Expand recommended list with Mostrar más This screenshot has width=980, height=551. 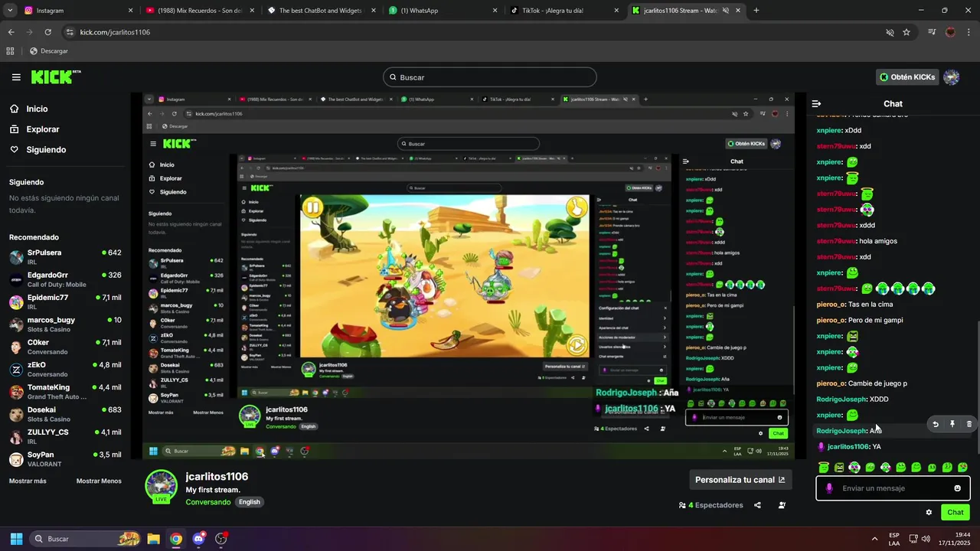pyautogui.click(x=28, y=481)
